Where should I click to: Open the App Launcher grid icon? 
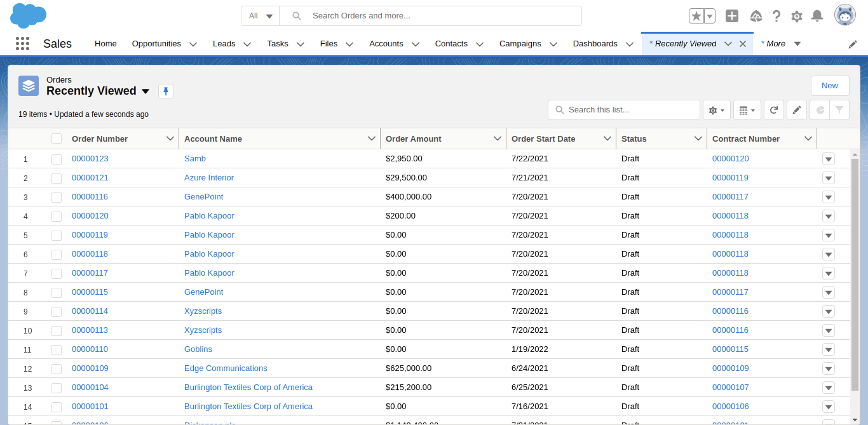22,43
